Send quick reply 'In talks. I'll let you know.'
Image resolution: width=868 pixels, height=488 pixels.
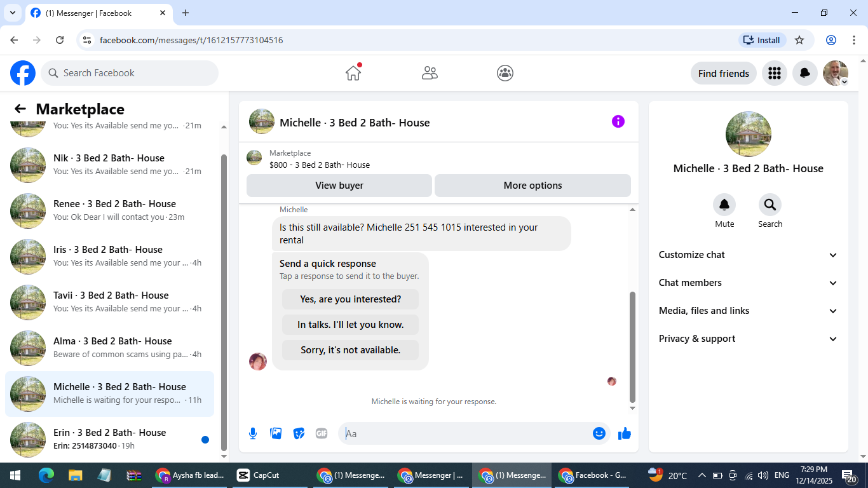351,325
